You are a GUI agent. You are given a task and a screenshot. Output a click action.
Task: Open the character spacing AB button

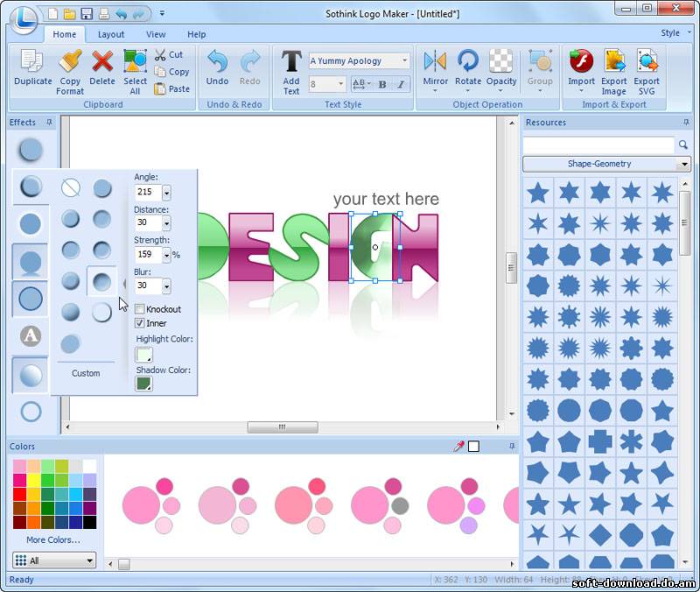(x=361, y=84)
